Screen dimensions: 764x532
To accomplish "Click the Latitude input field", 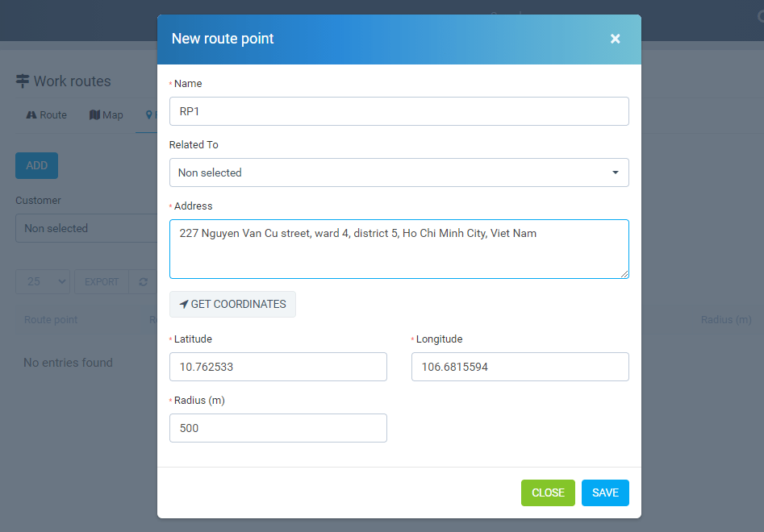I will tap(278, 367).
